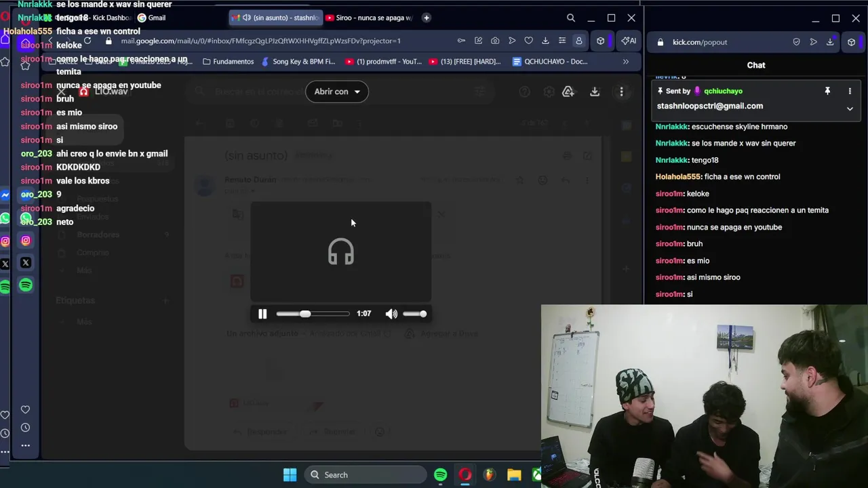Open the preview's three-dot more options
The width and height of the screenshot is (868, 488).
click(621, 91)
